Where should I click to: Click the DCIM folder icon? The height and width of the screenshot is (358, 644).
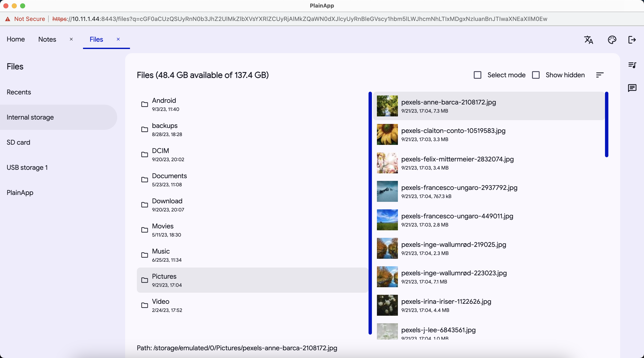(144, 155)
